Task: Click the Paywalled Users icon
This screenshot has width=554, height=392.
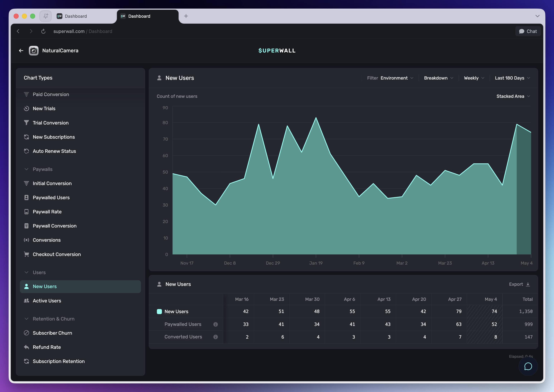Action: point(26,197)
